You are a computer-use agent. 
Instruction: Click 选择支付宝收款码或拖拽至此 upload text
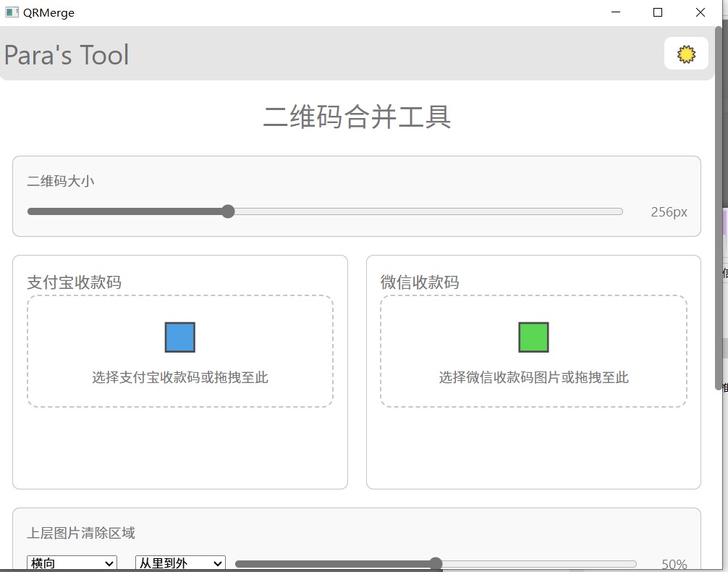180,377
